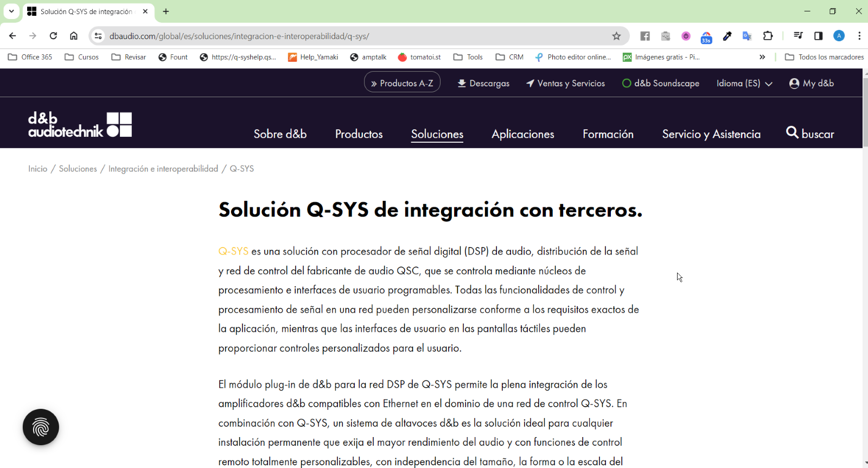The image size is (868, 468).
Task: Open the Revisar bookmark folder
Action: pyautogui.click(x=129, y=57)
